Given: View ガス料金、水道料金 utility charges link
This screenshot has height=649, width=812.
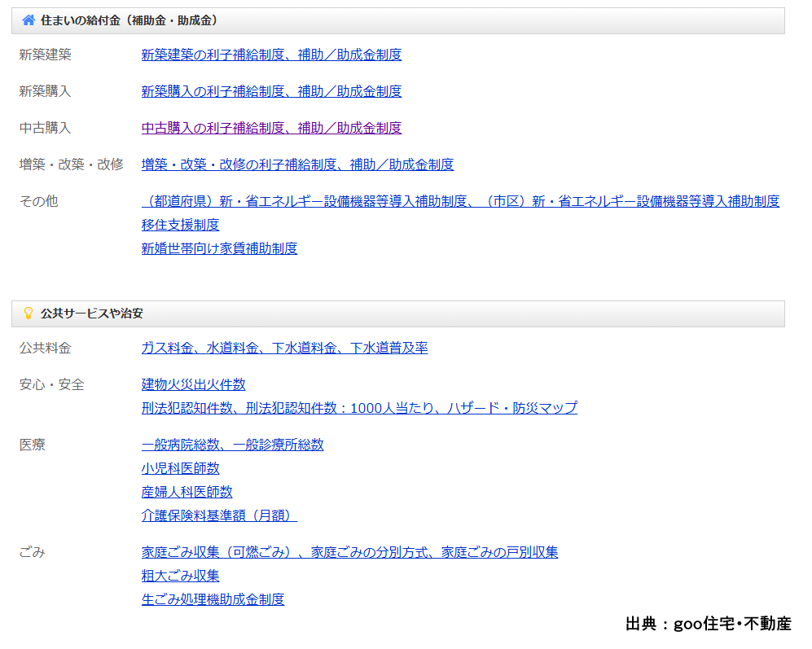Looking at the screenshot, I should [x=284, y=348].
